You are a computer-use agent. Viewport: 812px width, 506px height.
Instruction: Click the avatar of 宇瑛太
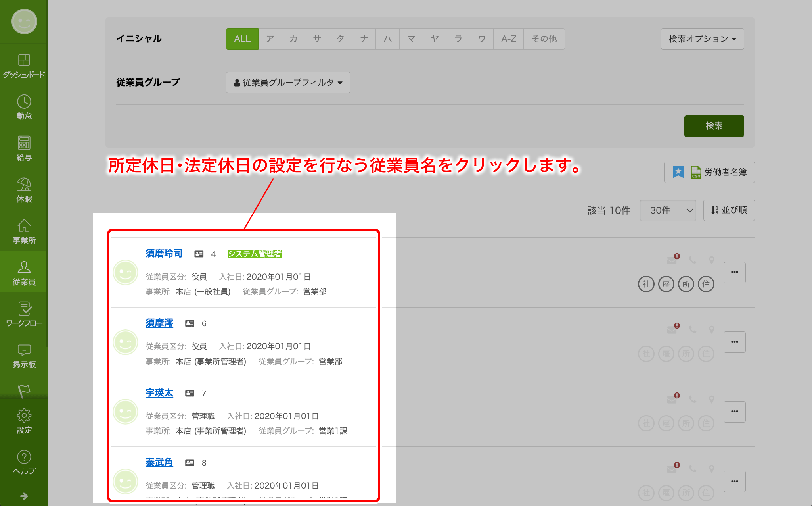click(x=125, y=412)
